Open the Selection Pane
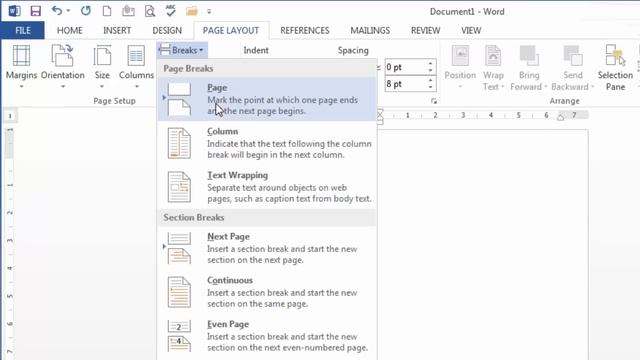The height and width of the screenshot is (360, 640). point(615,67)
